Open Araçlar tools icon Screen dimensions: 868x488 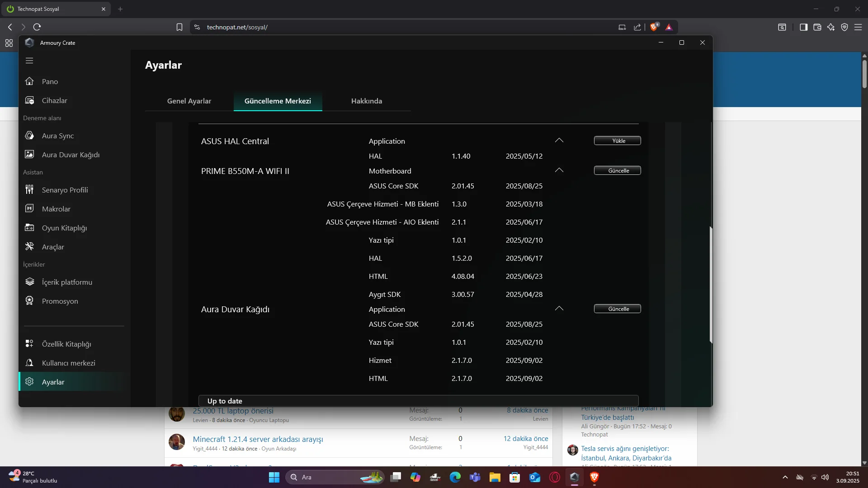pyautogui.click(x=29, y=247)
